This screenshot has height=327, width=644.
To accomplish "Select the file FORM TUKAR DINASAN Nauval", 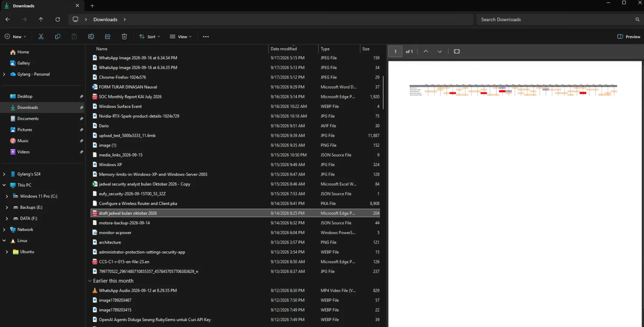I will point(235,87).
